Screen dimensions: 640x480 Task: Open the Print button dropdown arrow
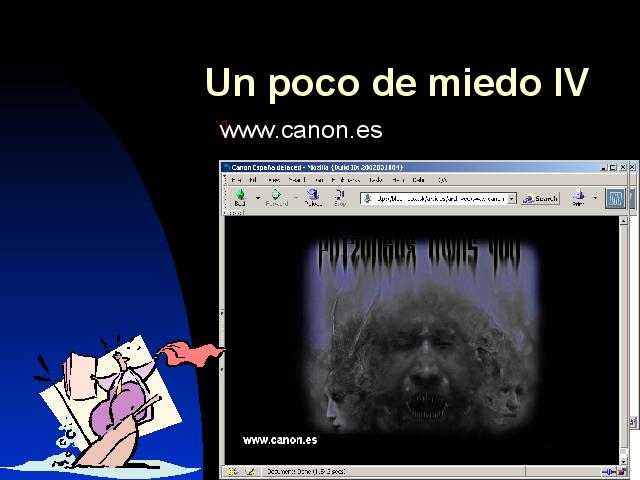click(x=596, y=198)
